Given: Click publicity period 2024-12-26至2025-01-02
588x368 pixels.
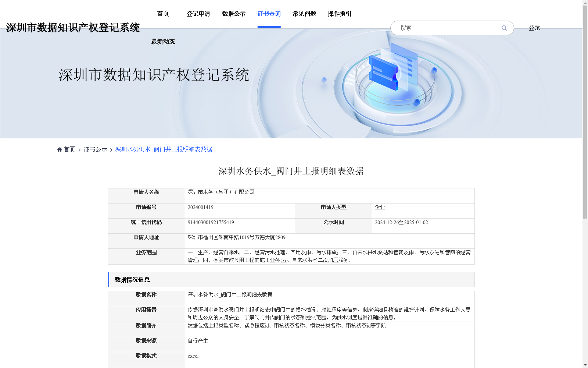Looking at the screenshot, I should point(401,222).
